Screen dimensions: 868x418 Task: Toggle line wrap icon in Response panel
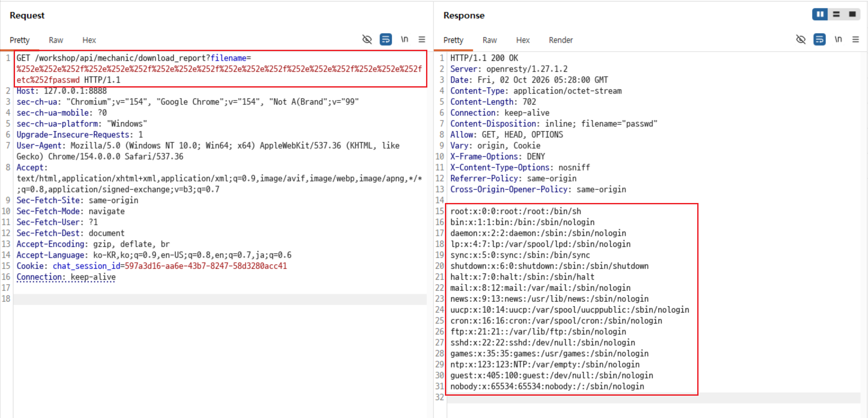820,39
